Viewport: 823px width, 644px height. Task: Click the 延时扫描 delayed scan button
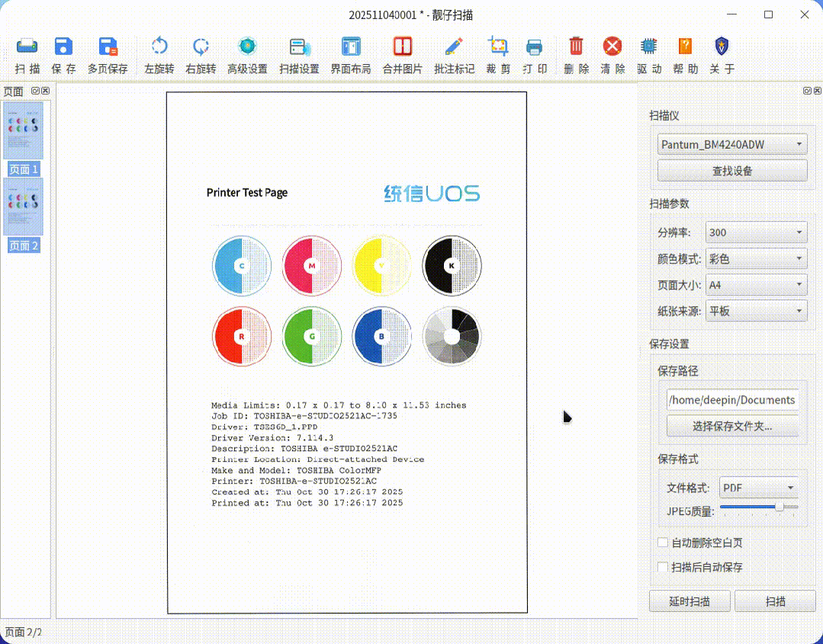point(690,601)
